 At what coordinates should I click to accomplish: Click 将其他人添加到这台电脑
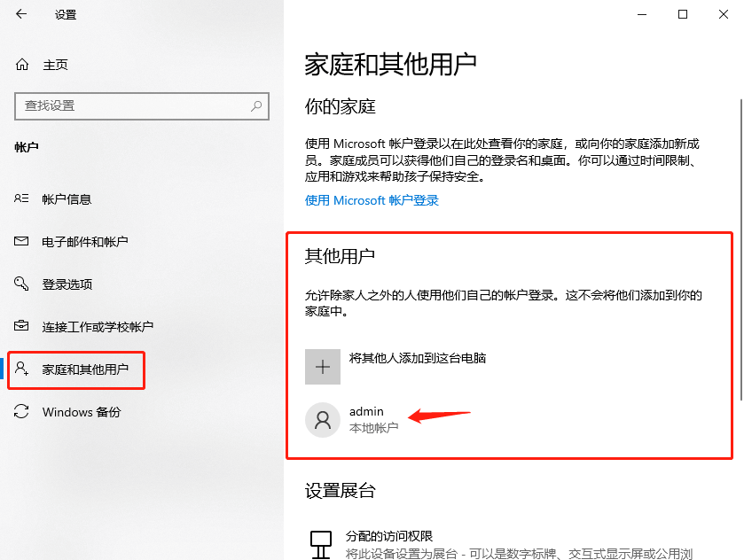[x=419, y=359]
